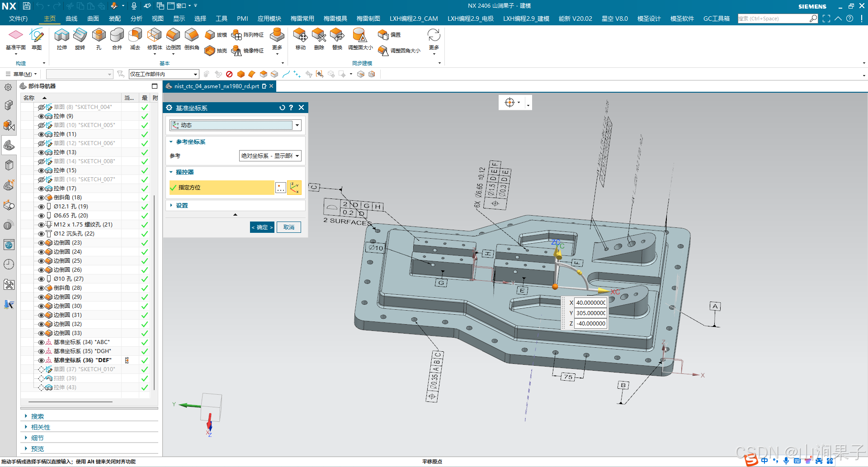This screenshot has width=868, height=467.
Task: Select the 孔 hole tool
Action: [x=99, y=39]
